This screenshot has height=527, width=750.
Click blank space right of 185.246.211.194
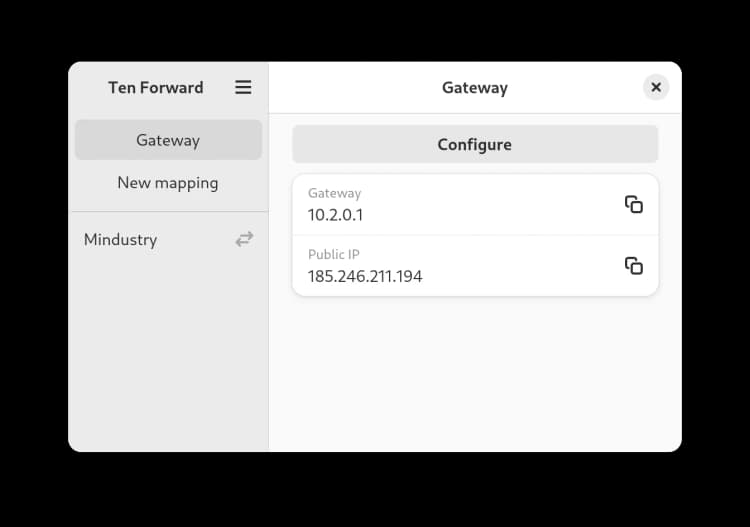tap(521, 276)
